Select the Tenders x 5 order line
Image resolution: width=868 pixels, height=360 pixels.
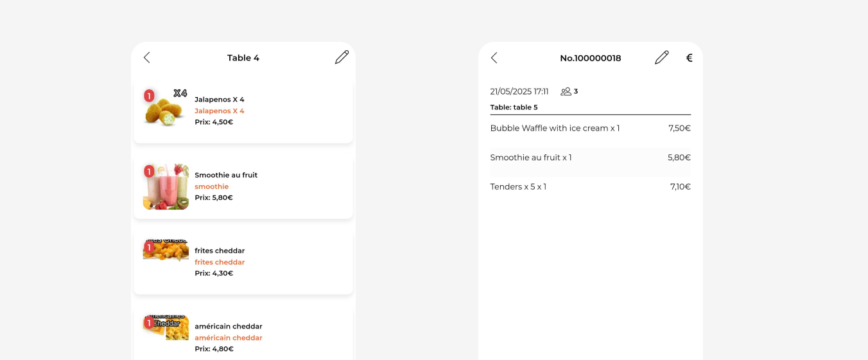pos(590,186)
